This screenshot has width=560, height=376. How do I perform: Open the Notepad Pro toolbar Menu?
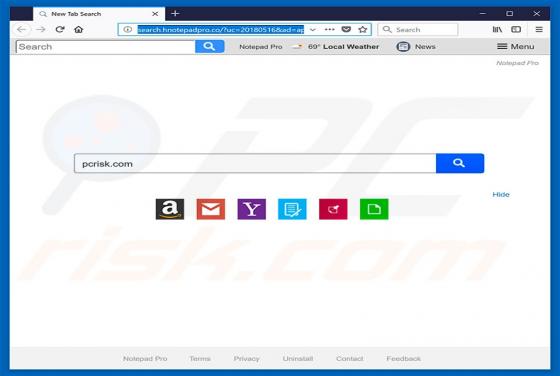point(516,46)
